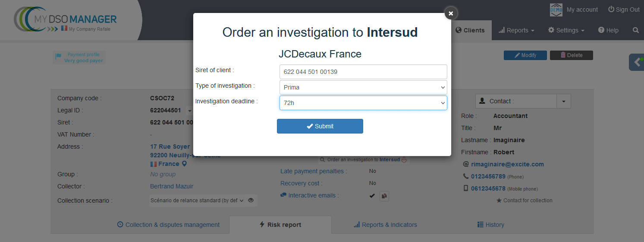This screenshot has height=242, width=644.
Task: Click the DEMO account avatar icon
Action: (556, 10)
